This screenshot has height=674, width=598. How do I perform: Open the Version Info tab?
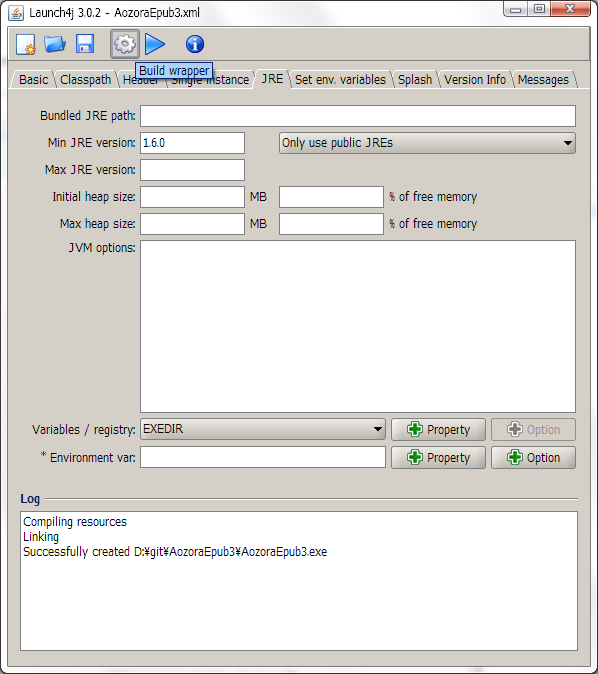(x=475, y=80)
